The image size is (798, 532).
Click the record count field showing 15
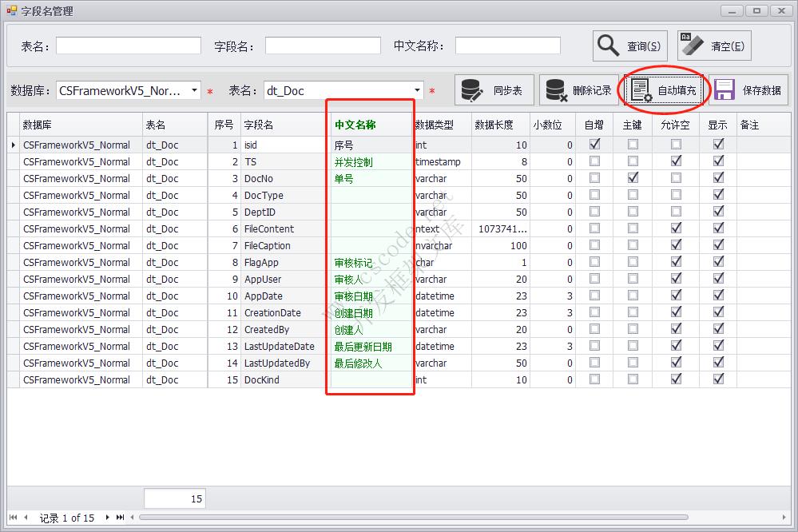pos(174,497)
